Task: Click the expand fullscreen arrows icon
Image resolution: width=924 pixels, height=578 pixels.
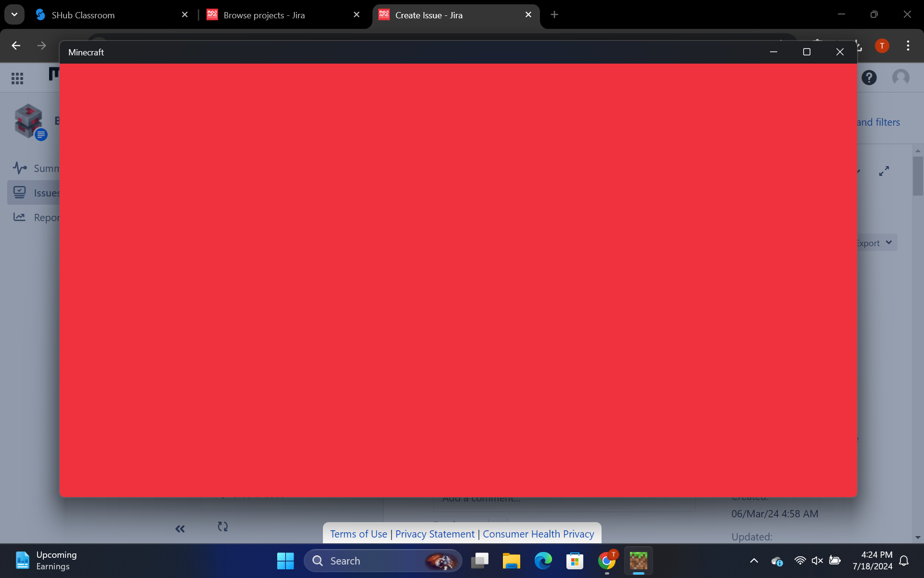Action: 884,171
